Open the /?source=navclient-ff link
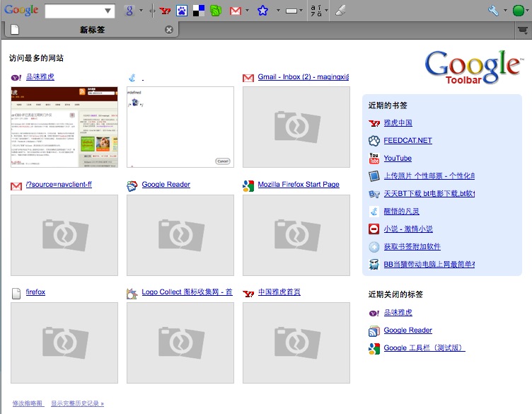This screenshot has height=414, width=532. 59,184
